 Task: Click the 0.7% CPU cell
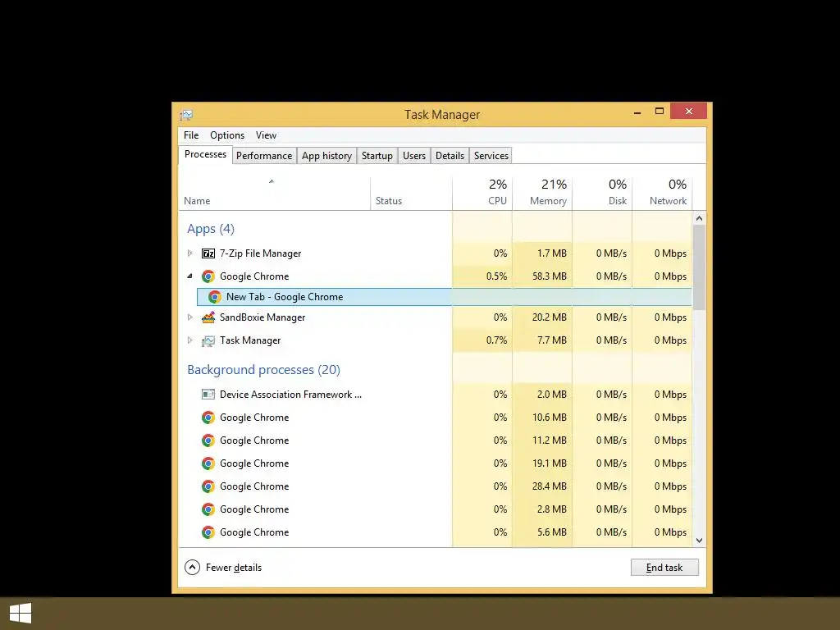(482, 340)
